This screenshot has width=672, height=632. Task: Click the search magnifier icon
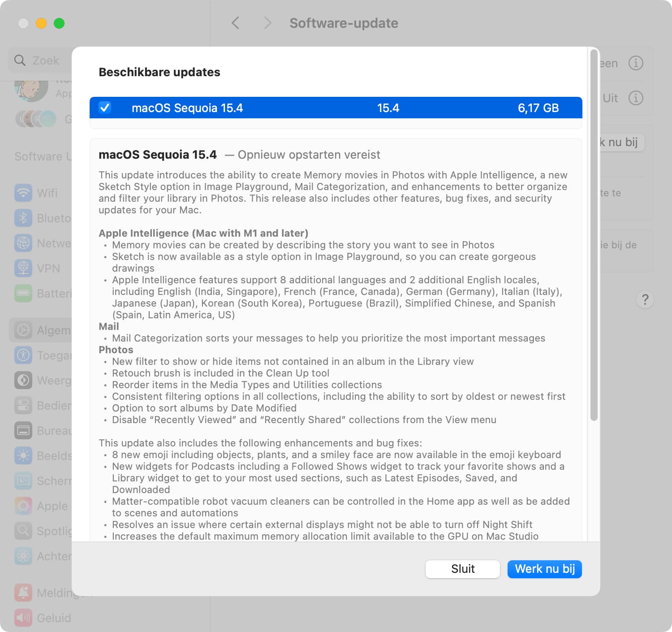coord(20,60)
